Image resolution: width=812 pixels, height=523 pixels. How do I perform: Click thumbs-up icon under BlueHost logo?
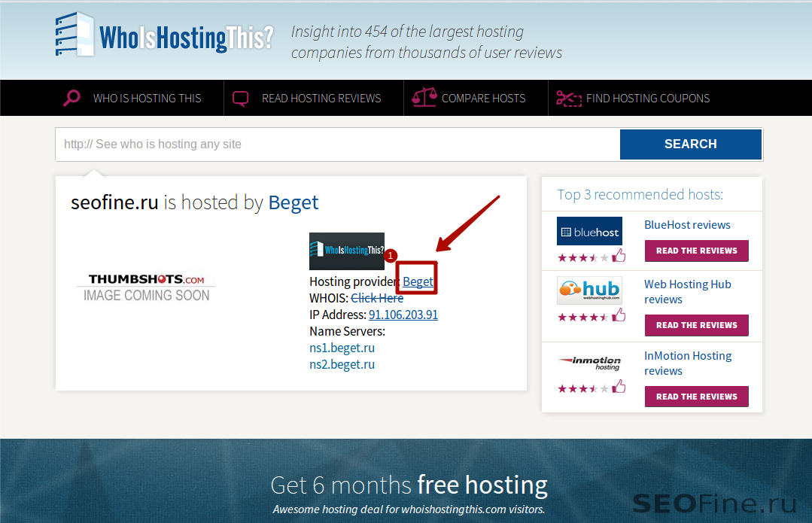[619, 255]
